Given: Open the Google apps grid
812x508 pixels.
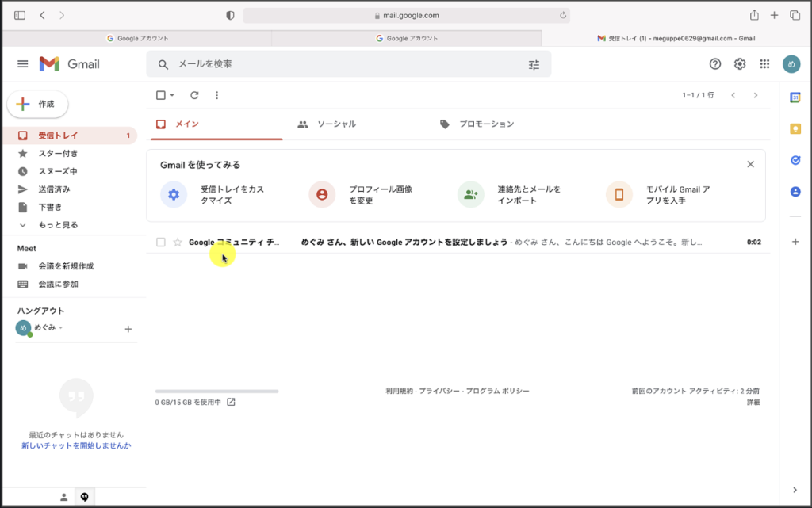Looking at the screenshot, I should pos(764,64).
